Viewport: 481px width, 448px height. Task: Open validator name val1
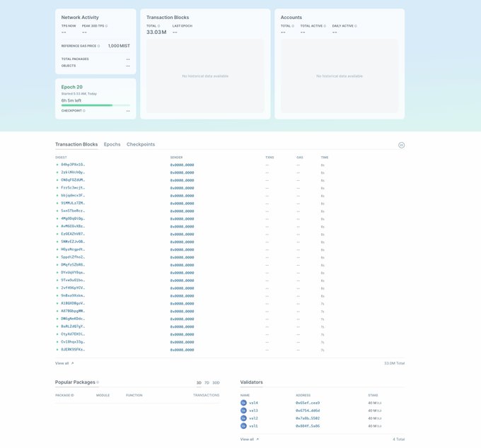(253, 426)
